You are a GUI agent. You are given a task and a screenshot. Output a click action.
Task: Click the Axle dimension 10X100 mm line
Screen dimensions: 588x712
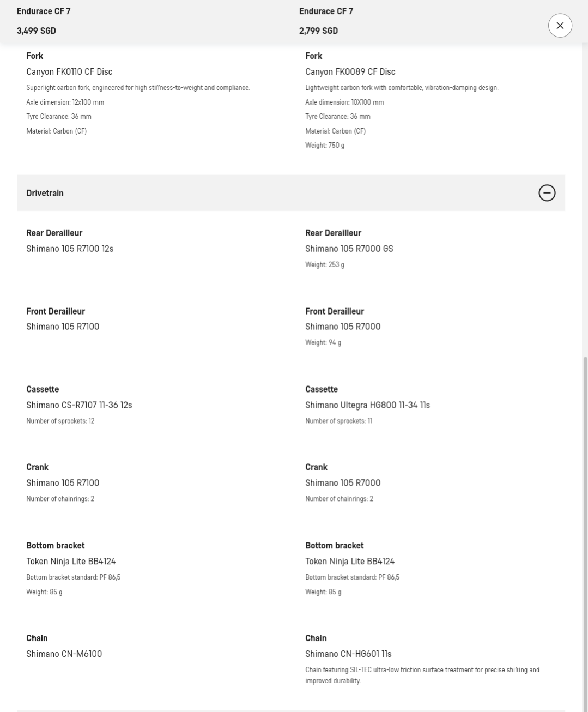point(344,102)
